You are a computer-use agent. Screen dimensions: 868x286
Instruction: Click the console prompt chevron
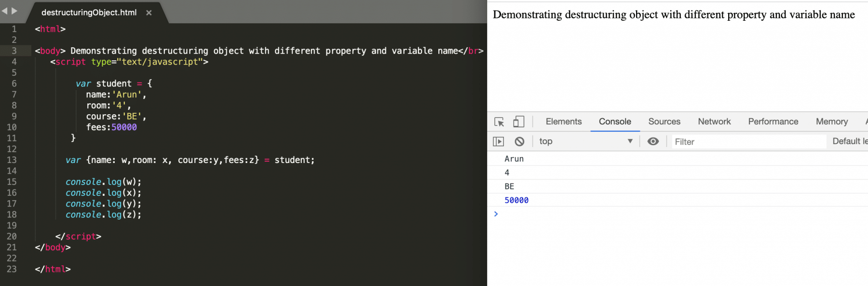pos(496,214)
